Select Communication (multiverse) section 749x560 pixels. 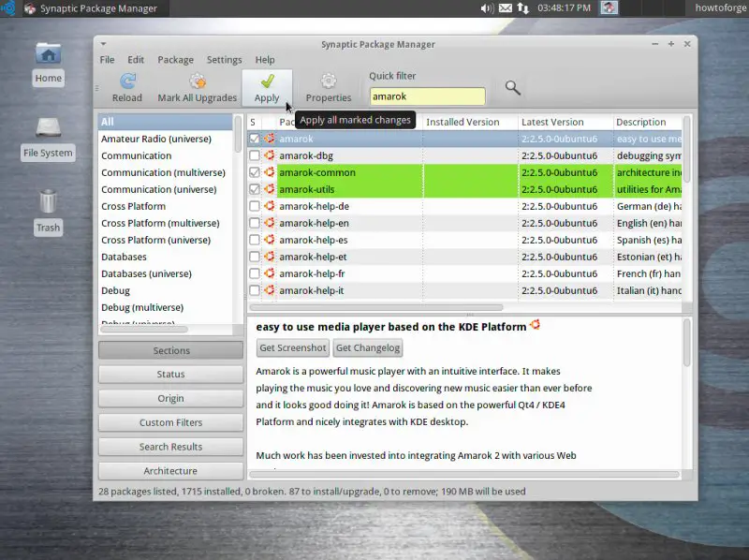click(166, 172)
